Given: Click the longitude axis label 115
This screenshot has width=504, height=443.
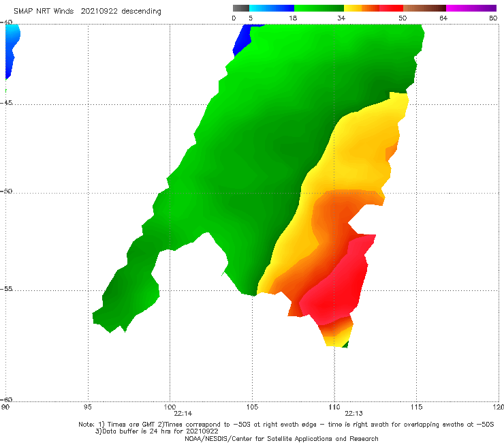Looking at the screenshot, I should click(x=417, y=407).
